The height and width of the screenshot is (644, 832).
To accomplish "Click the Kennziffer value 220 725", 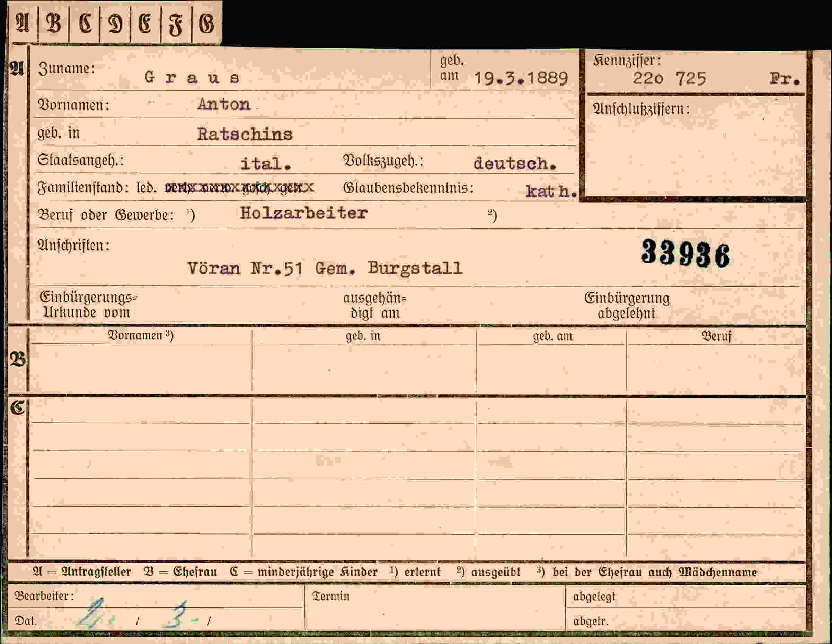I will pyautogui.click(x=669, y=79).
